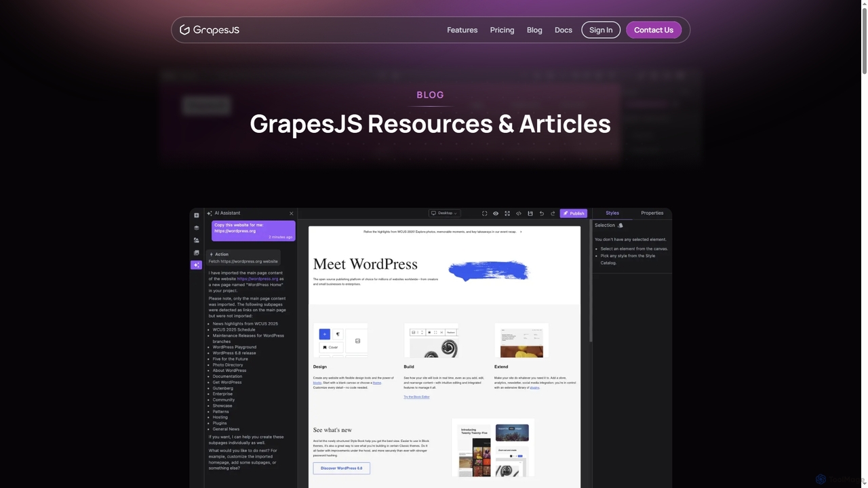Viewport: 868px width, 488px height.
Task: Click the sparkle icon beside AI Assistant title
Action: [x=210, y=213]
